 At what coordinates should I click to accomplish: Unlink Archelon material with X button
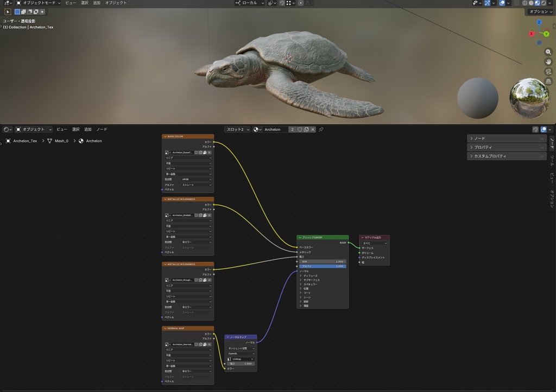click(313, 129)
